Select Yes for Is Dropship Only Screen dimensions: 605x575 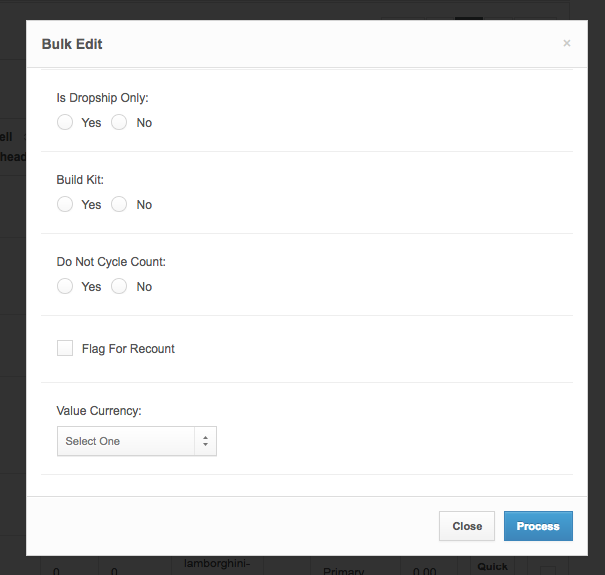[x=65, y=122]
